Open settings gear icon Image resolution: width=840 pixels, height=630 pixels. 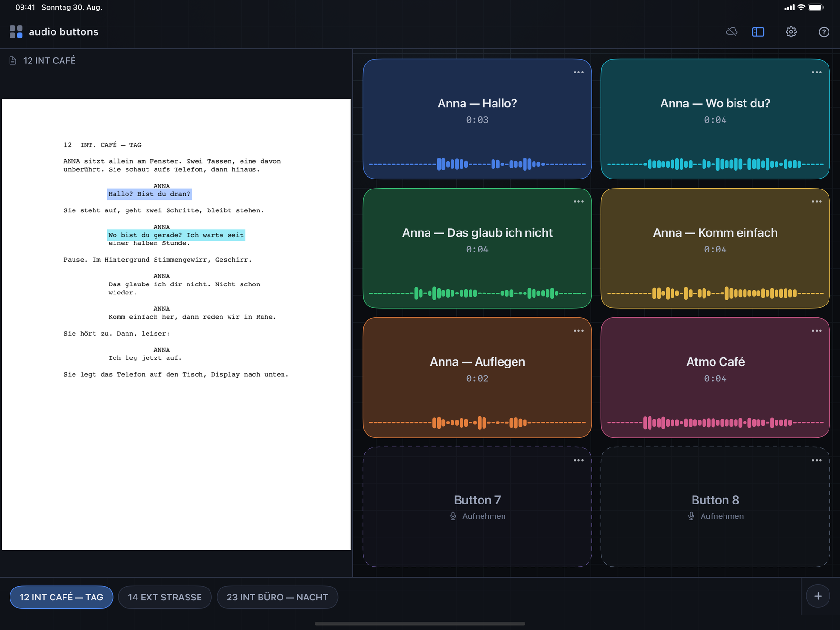click(791, 32)
